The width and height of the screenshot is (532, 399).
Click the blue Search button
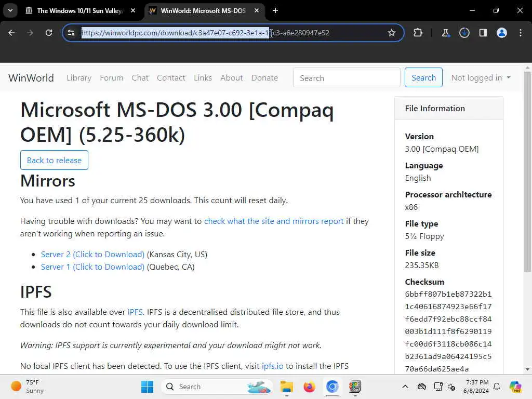click(423, 78)
